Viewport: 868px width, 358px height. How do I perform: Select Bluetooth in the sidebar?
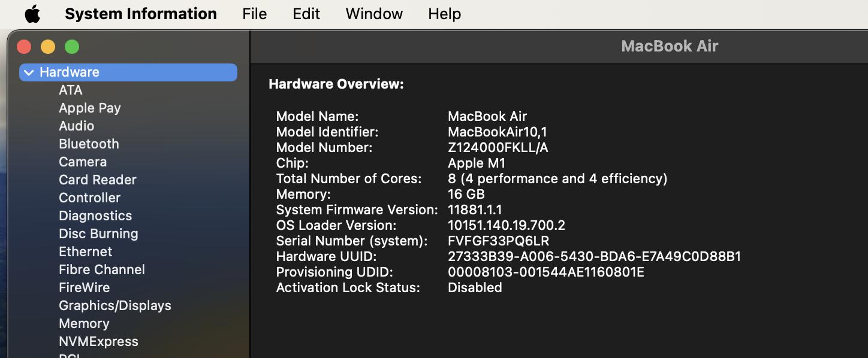pyautogui.click(x=89, y=144)
